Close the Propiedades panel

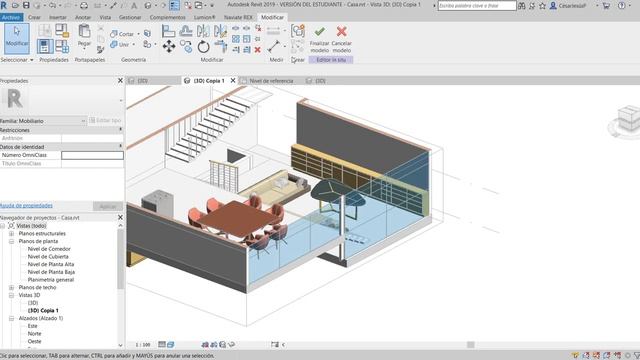(120, 80)
